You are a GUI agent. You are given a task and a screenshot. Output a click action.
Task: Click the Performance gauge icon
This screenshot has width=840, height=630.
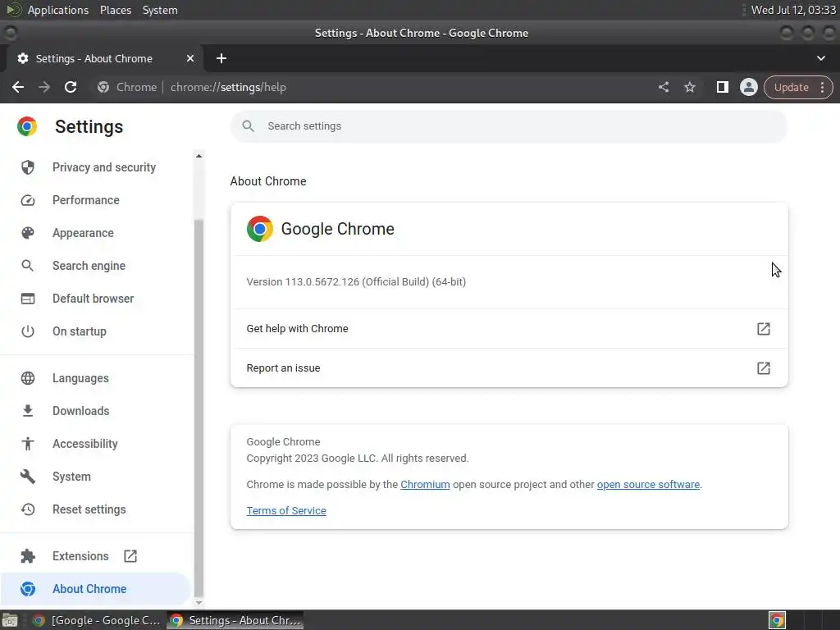click(27, 200)
